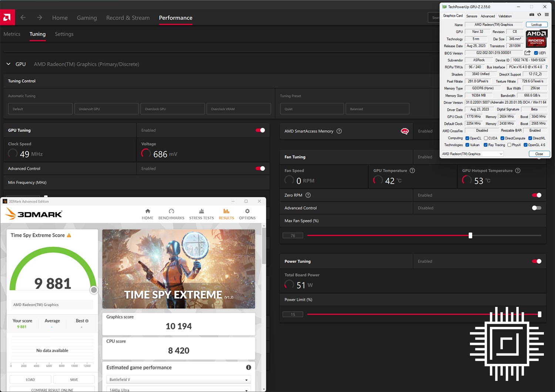The height and width of the screenshot is (392, 555).
Task: Toggle GPU Advanced Control switch under Voltage
Action: [x=260, y=168]
